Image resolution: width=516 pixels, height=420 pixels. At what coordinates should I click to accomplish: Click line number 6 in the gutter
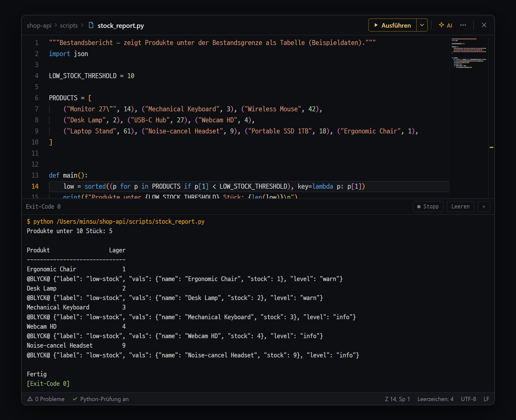[37, 98]
